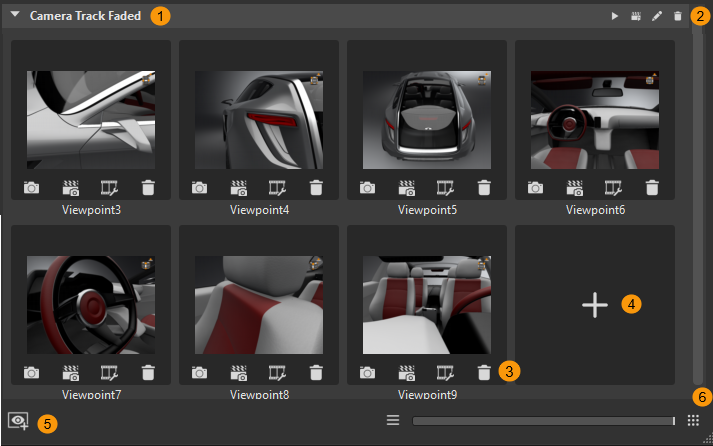Open Viewpoint6 thumbnail
This screenshot has height=446, width=713.
595,120
